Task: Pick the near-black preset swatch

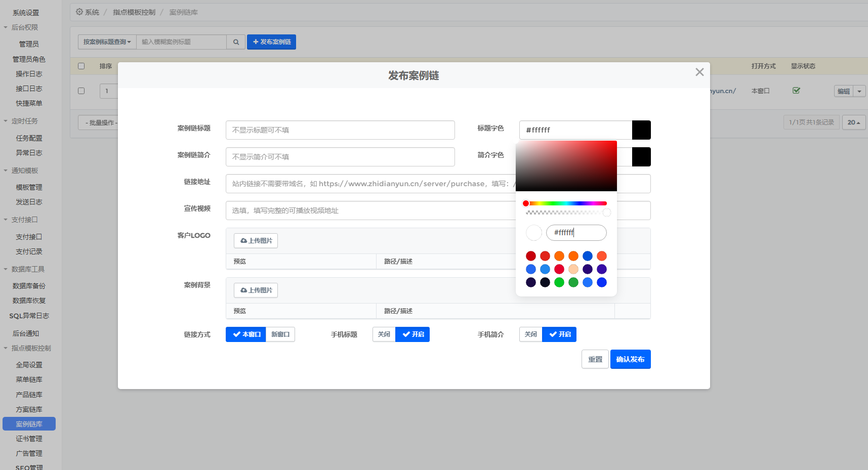Action: pos(545,282)
